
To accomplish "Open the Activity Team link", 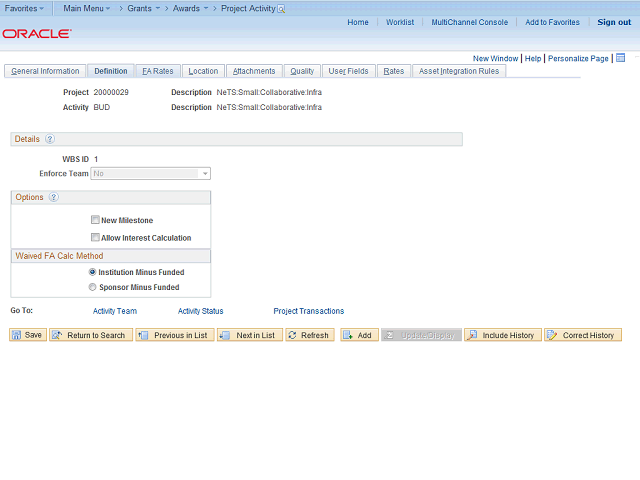I will pyautogui.click(x=115, y=311).
